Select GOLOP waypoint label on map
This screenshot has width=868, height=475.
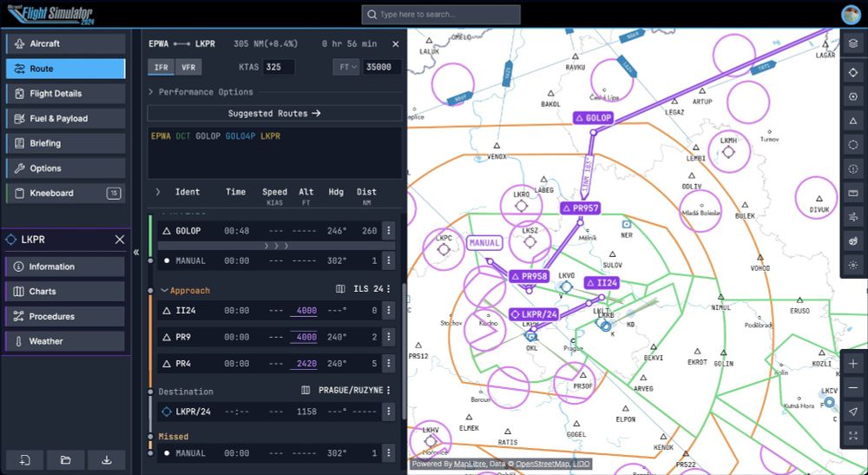594,118
